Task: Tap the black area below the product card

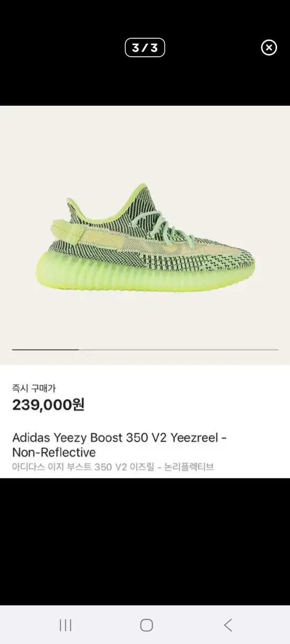Action: point(145,541)
